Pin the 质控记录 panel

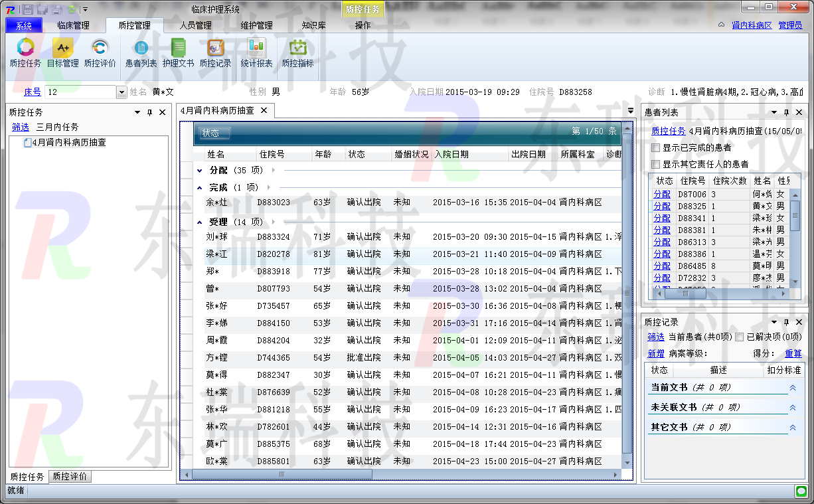pos(786,323)
